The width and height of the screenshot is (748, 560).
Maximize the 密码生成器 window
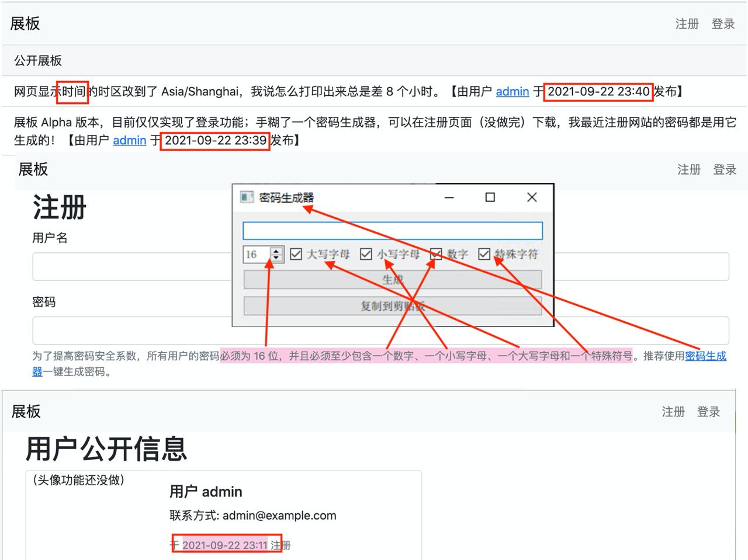[490, 197]
